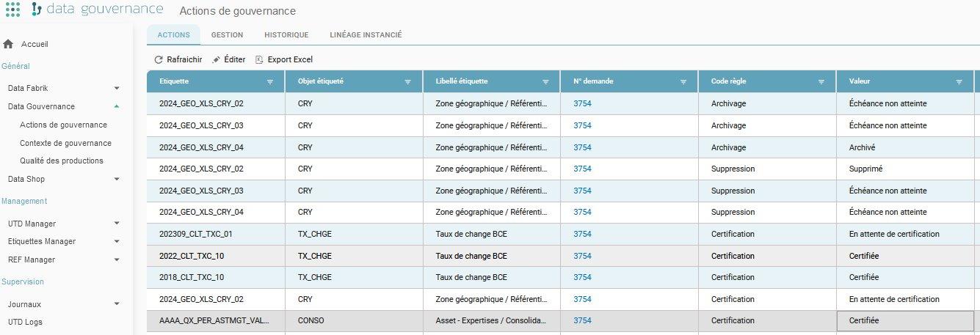Click the Export Excel button label
This screenshot has height=335, width=980.
[290, 59]
